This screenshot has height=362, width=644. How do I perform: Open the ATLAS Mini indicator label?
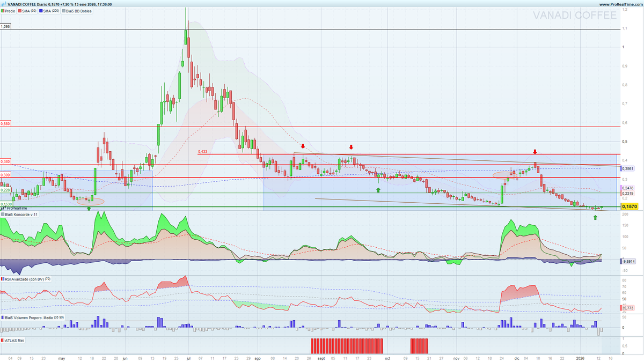[13, 341]
